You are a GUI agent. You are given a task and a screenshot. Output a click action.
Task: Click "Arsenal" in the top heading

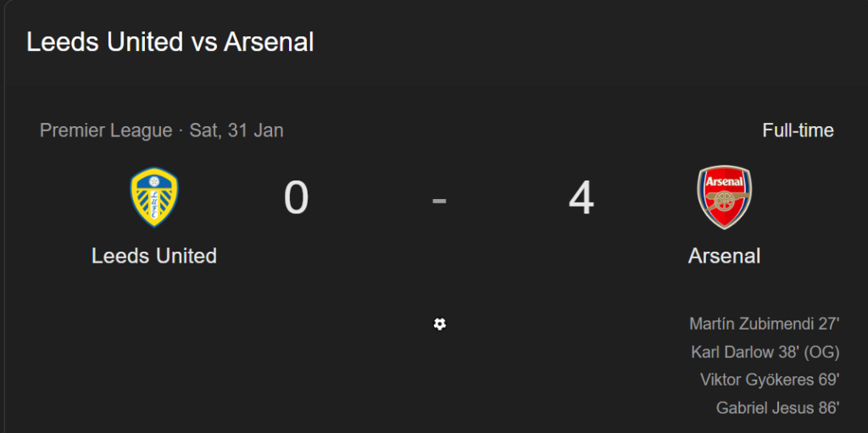pyautogui.click(x=269, y=42)
